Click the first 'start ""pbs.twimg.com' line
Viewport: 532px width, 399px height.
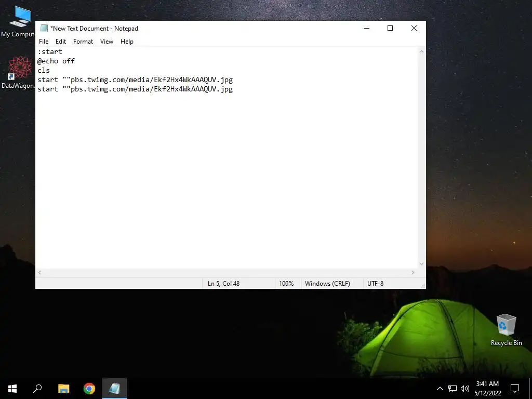click(x=135, y=79)
